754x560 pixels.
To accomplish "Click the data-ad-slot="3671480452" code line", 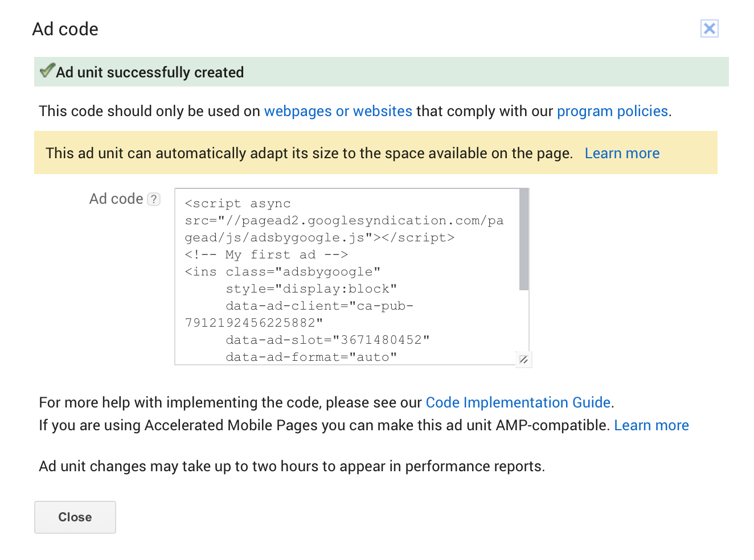I will (327, 340).
